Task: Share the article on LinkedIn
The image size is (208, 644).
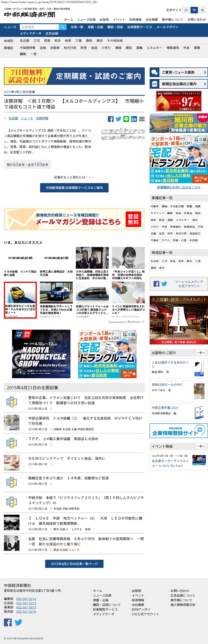Action: pos(134,119)
